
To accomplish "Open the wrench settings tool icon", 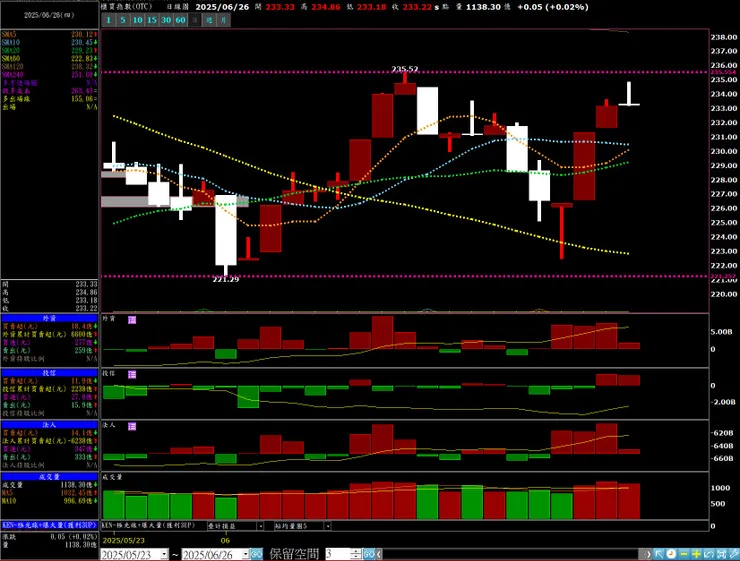I will [733, 554].
